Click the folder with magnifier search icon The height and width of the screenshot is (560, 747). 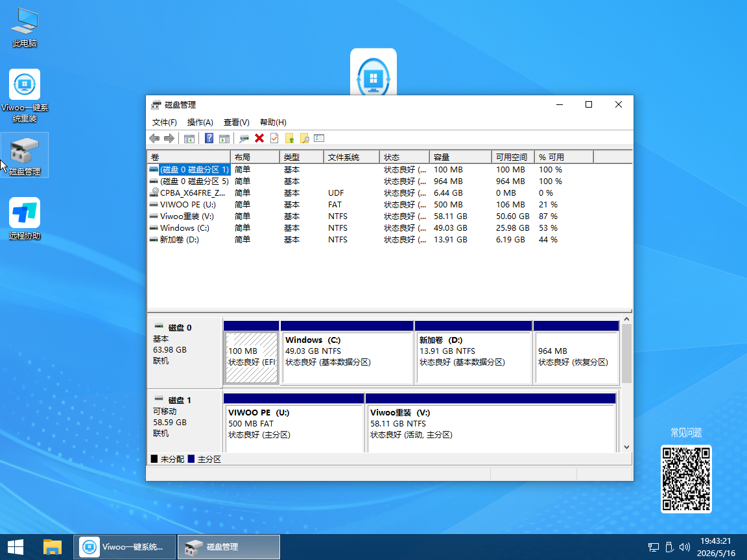coord(304,138)
